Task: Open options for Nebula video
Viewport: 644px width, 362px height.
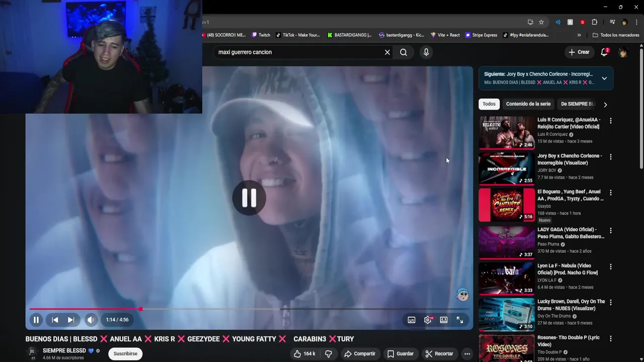Action: coord(611,266)
